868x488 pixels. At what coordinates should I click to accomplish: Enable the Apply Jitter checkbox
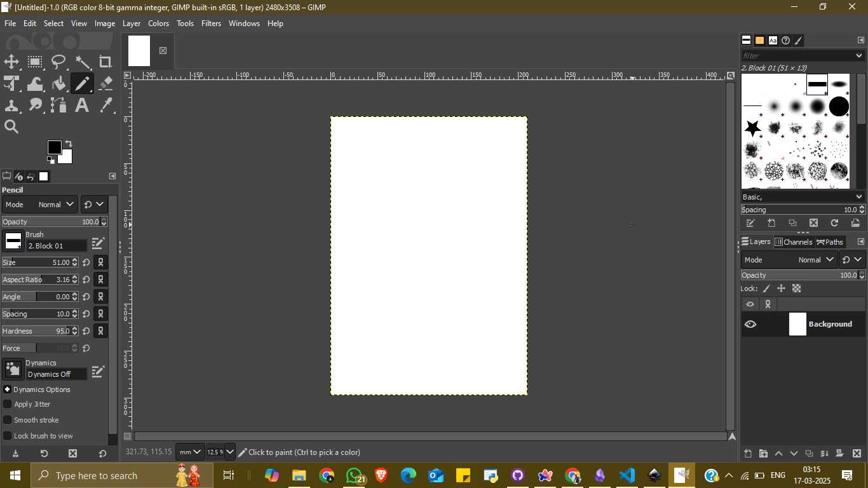[x=8, y=404]
